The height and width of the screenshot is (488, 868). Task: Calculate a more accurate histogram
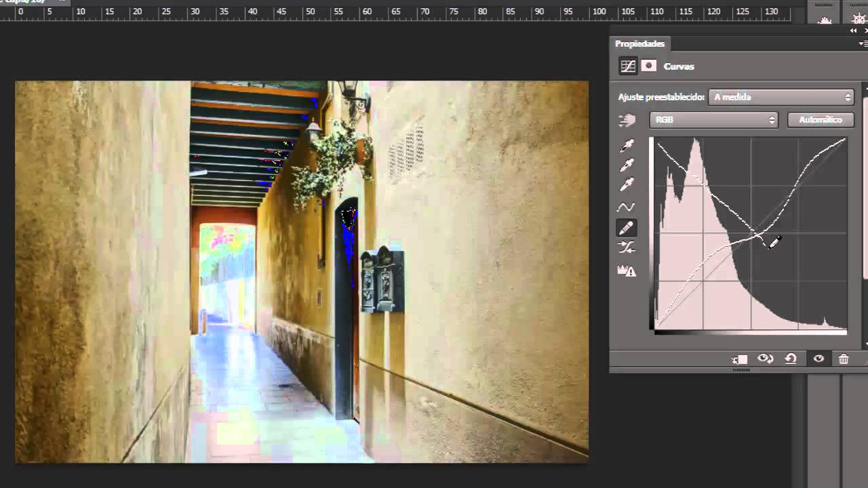point(626,271)
